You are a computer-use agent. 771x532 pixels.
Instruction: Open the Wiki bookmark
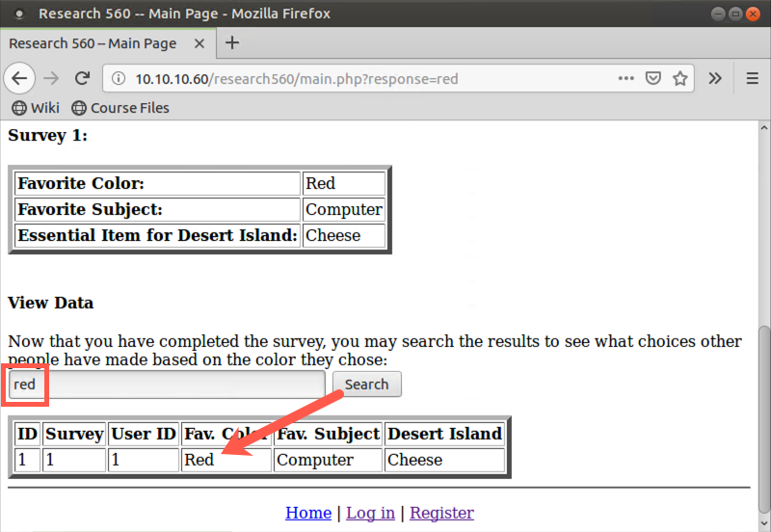tap(36, 108)
